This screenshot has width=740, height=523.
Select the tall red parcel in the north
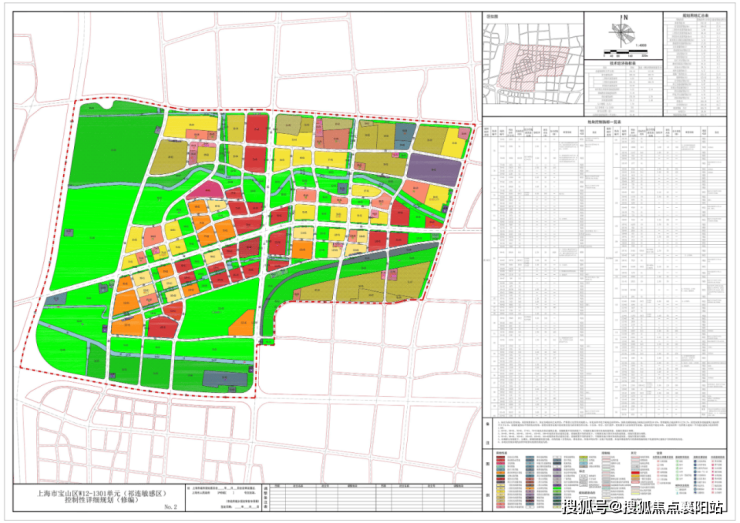point(257,128)
